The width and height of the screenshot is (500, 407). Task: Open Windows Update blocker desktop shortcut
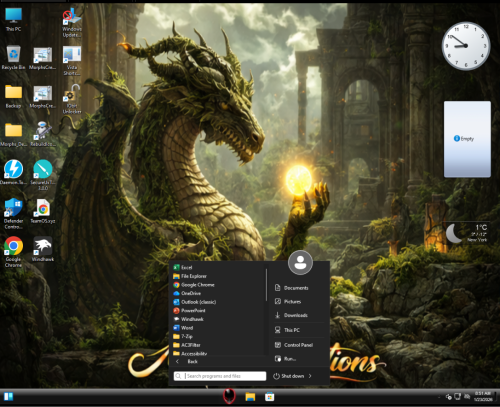tap(72, 22)
